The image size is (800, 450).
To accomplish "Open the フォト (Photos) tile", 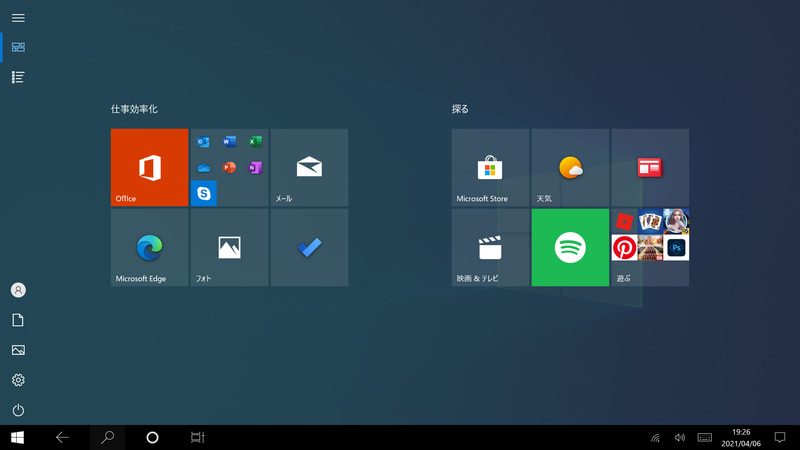I will point(230,247).
